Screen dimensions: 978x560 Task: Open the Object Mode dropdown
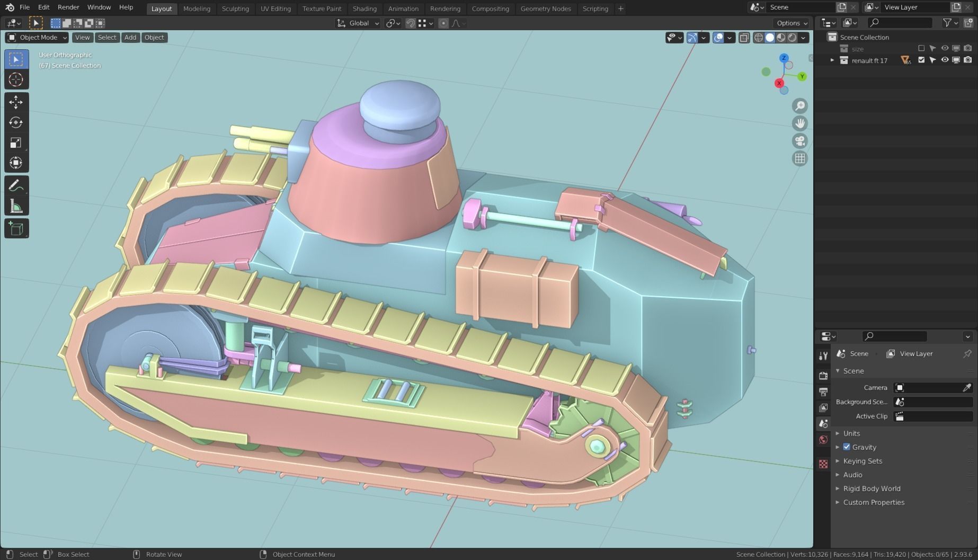37,38
